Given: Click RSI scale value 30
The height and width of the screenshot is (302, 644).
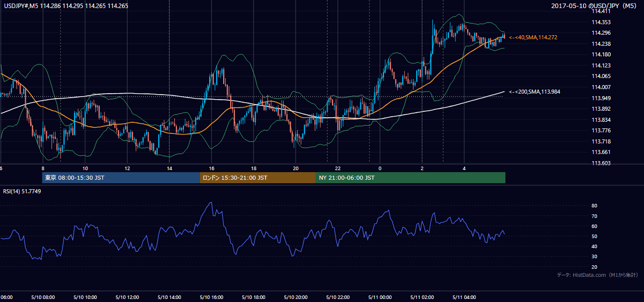Looking at the screenshot, I should [x=595, y=257].
